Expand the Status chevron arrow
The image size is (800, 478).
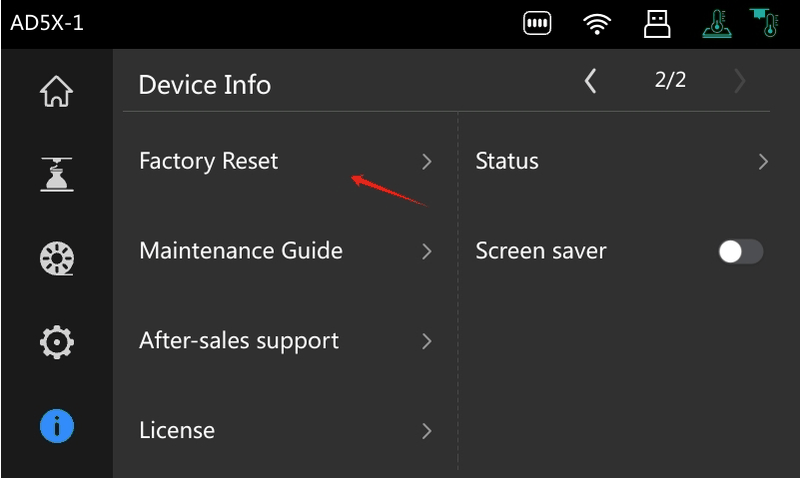pos(764,162)
